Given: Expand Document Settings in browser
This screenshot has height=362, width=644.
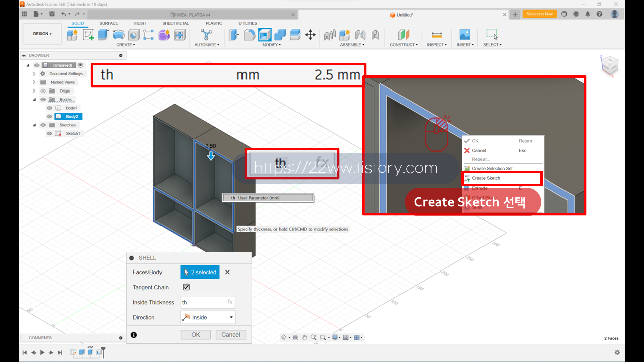Looking at the screenshot, I should pyautogui.click(x=34, y=74).
